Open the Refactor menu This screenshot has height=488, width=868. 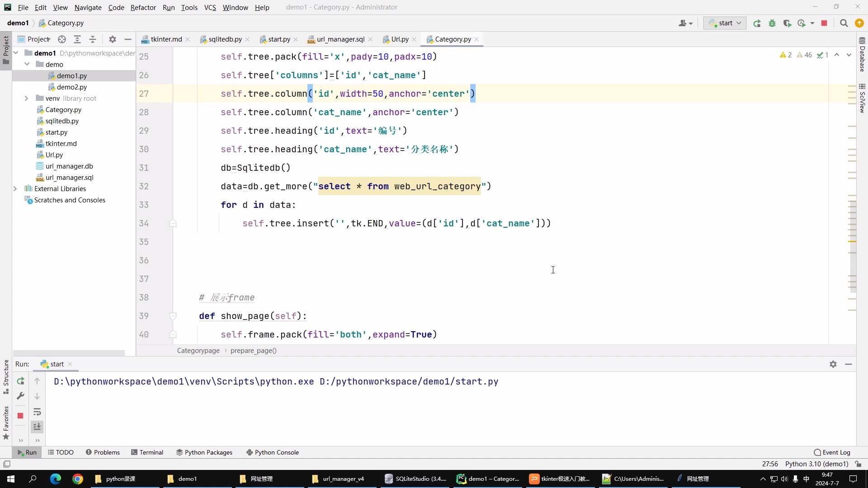point(143,7)
